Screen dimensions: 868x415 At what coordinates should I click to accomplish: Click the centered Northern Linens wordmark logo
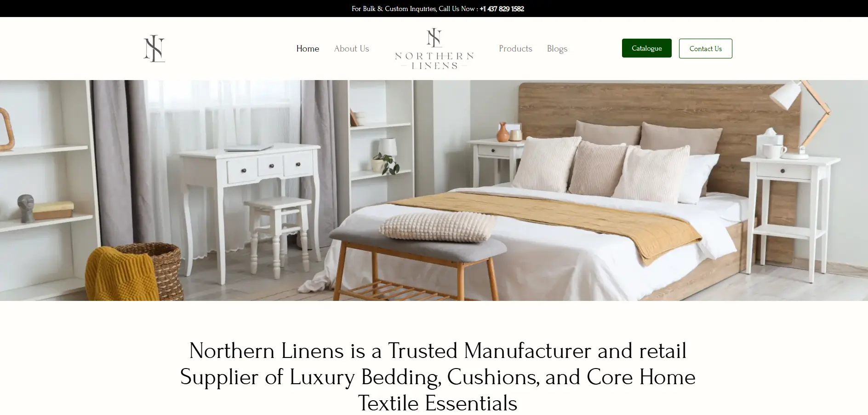[x=434, y=49]
